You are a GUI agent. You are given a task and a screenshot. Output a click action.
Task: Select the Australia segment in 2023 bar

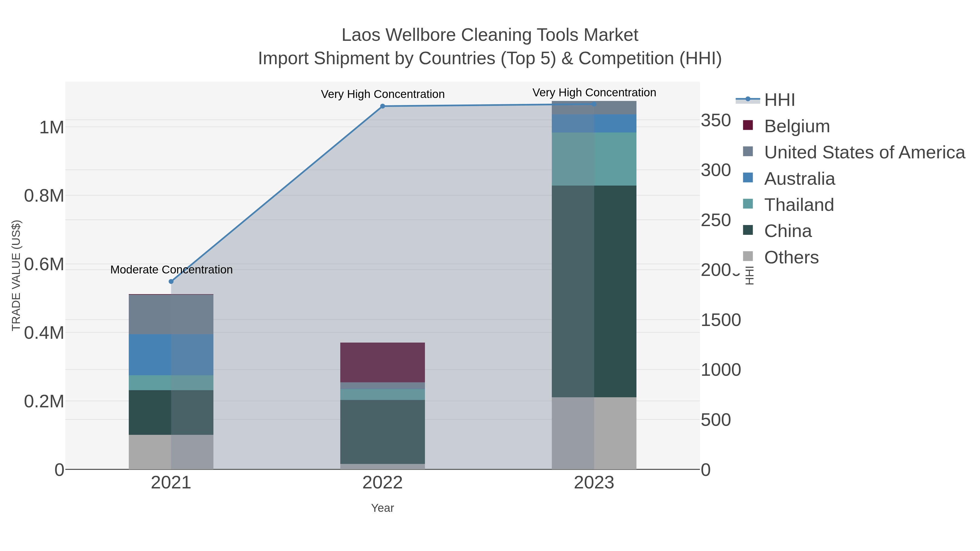pyautogui.click(x=594, y=124)
